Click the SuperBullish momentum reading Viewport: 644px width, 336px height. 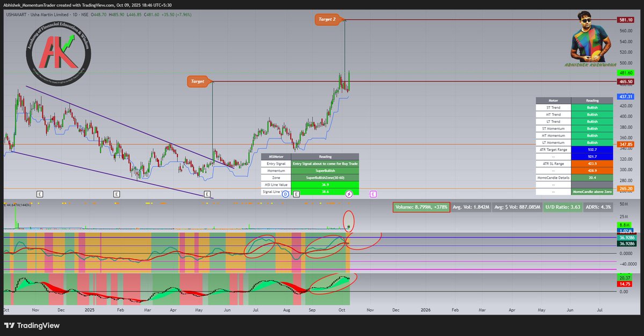click(x=325, y=171)
